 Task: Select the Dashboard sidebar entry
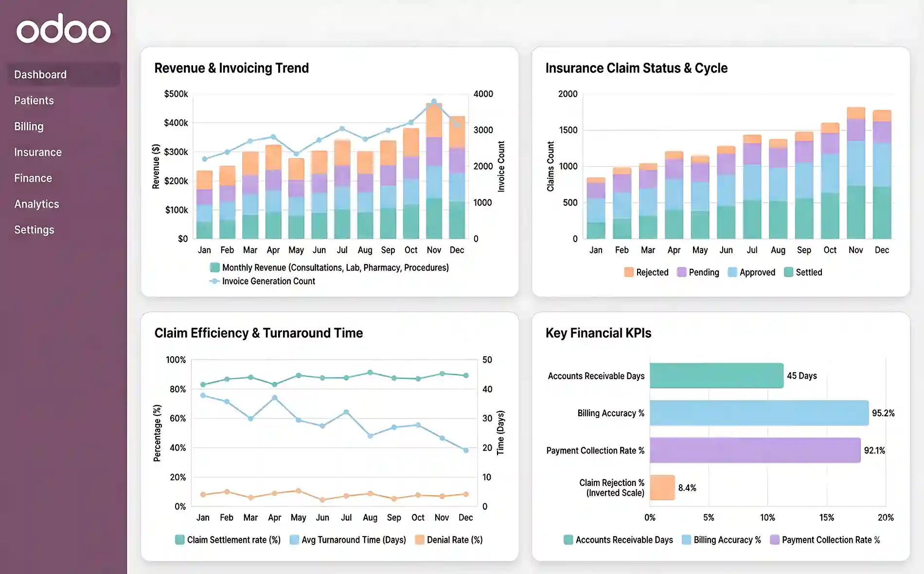click(40, 74)
